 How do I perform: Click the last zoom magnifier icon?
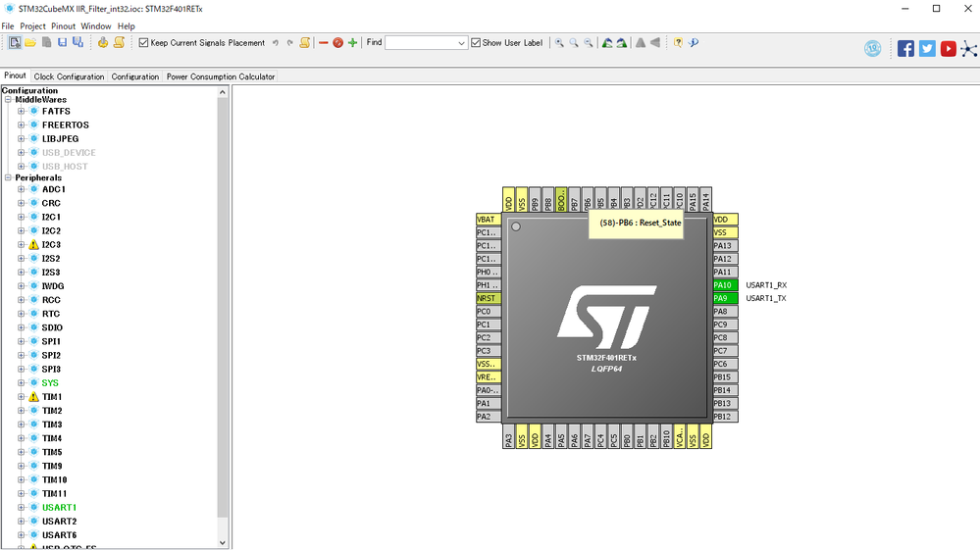(589, 43)
